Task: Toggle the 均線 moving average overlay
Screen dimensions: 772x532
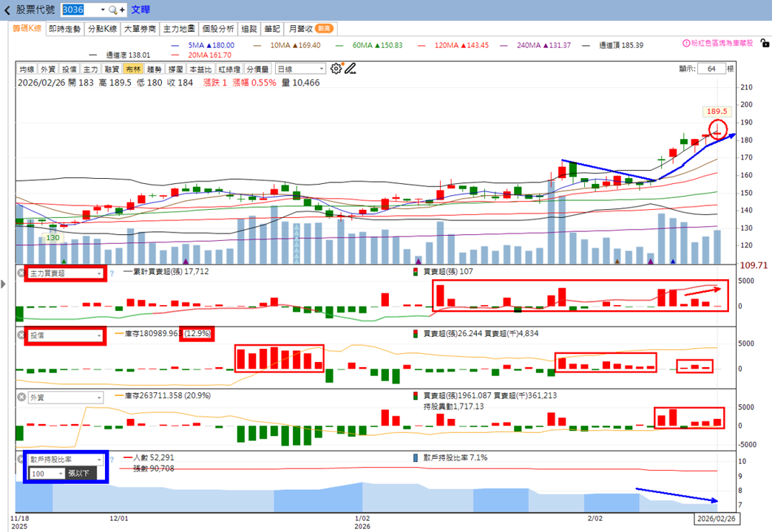Action: [27, 69]
